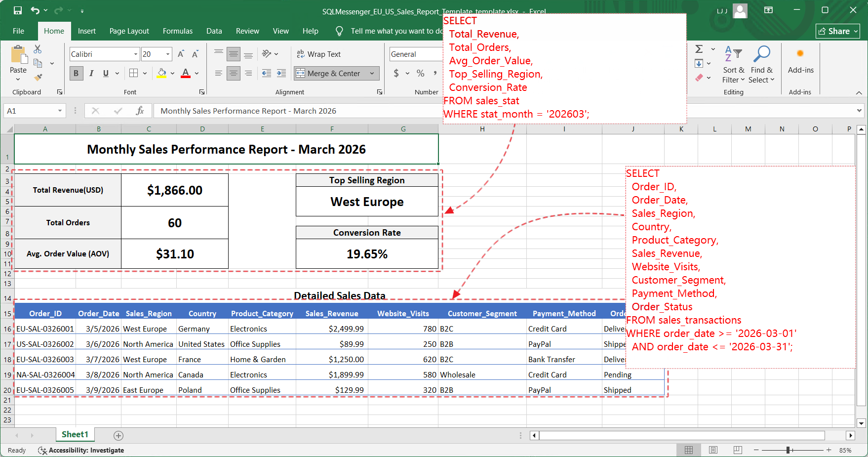
Task: Click the Share button
Action: pos(837,31)
